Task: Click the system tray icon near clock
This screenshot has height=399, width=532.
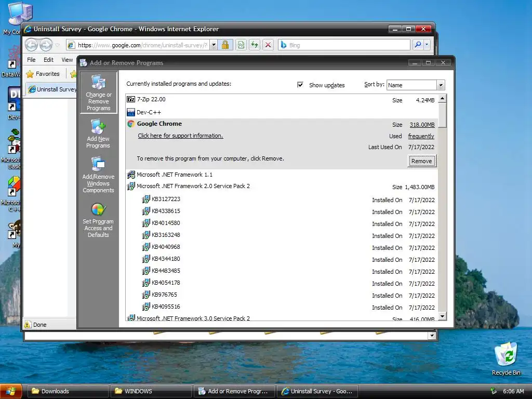Action: pyautogui.click(x=494, y=391)
